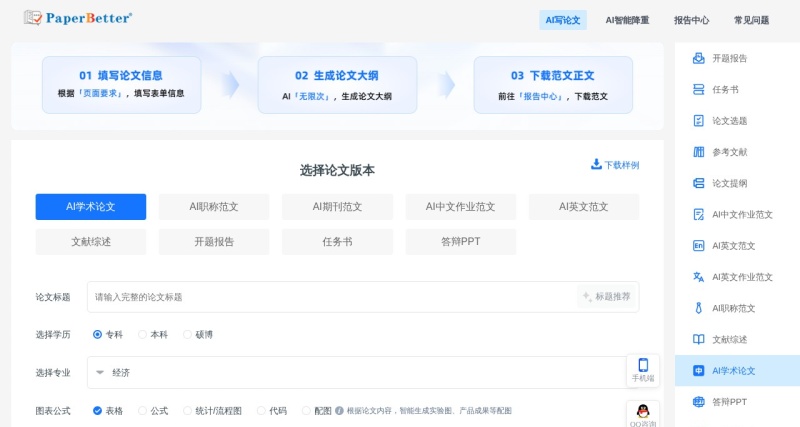The image size is (800, 427).
Task: Select the AI英文范文 version button
Action: [584, 207]
